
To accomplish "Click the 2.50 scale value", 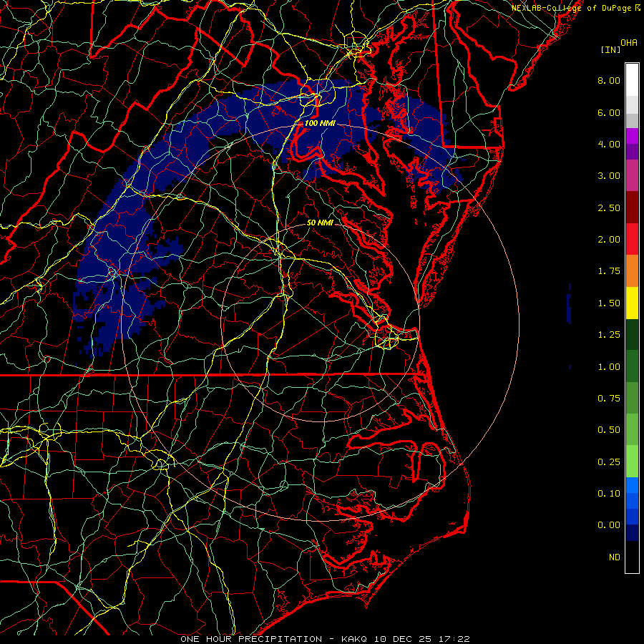I will (609, 208).
